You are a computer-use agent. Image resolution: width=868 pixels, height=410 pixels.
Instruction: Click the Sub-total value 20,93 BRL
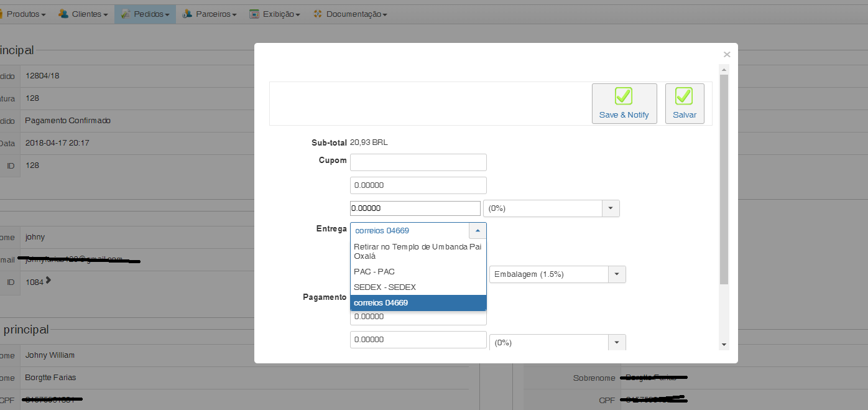369,142
